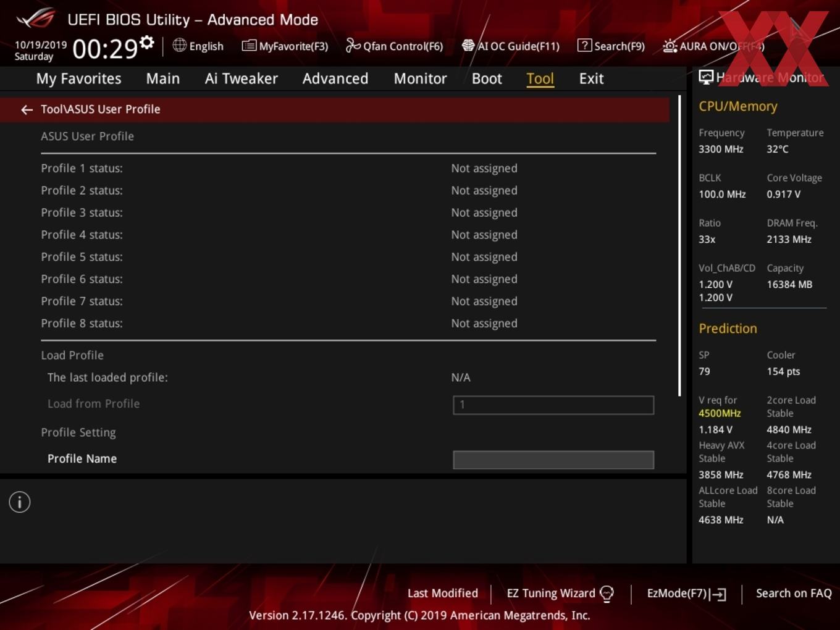Click the 4500MHz value in Prediction
This screenshot has height=630, width=840.
pyautogui.click(x=720, y=413)
